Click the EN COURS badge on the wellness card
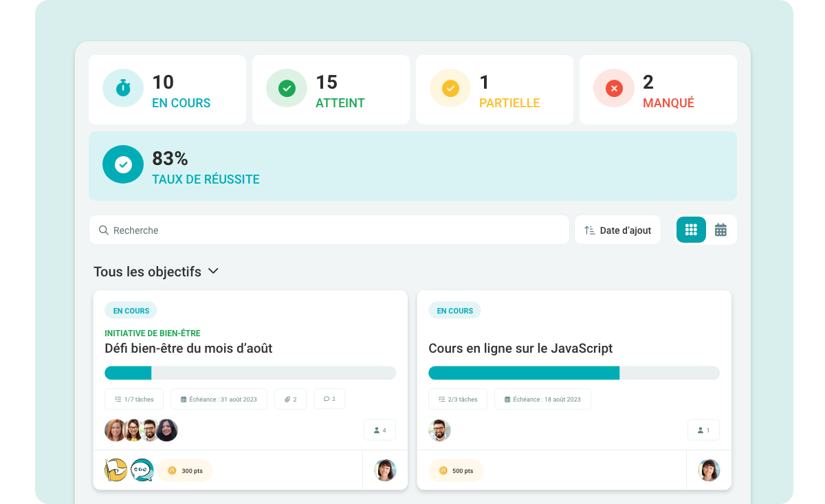This screenshot has width=825, height=504. (131, 310)
